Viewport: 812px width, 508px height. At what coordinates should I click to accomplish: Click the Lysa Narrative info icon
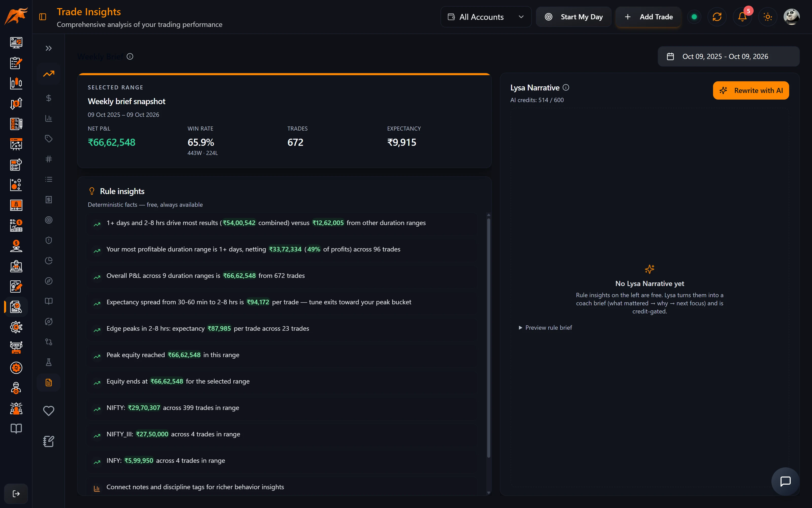(566, 88)
